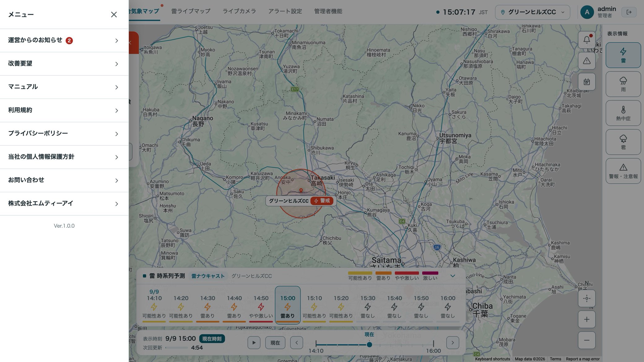Viewport: 644px width, 362px height.
Task: Switch to ライブカメラ tab
Action: tap(239, 11)
